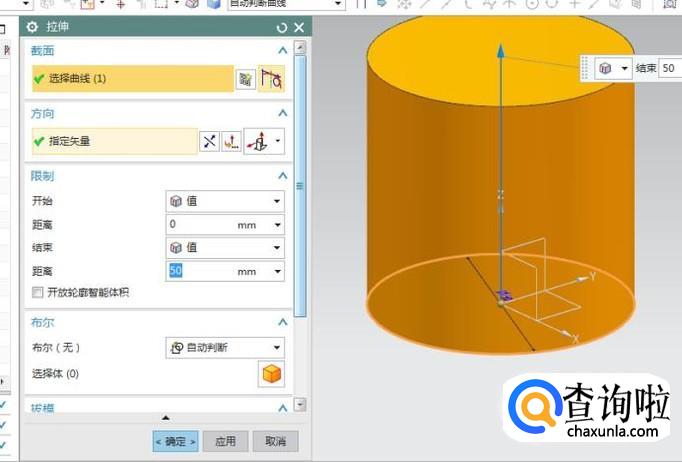
Task: Click the extrude dialog settings gear
Action: tap(32, 27)
